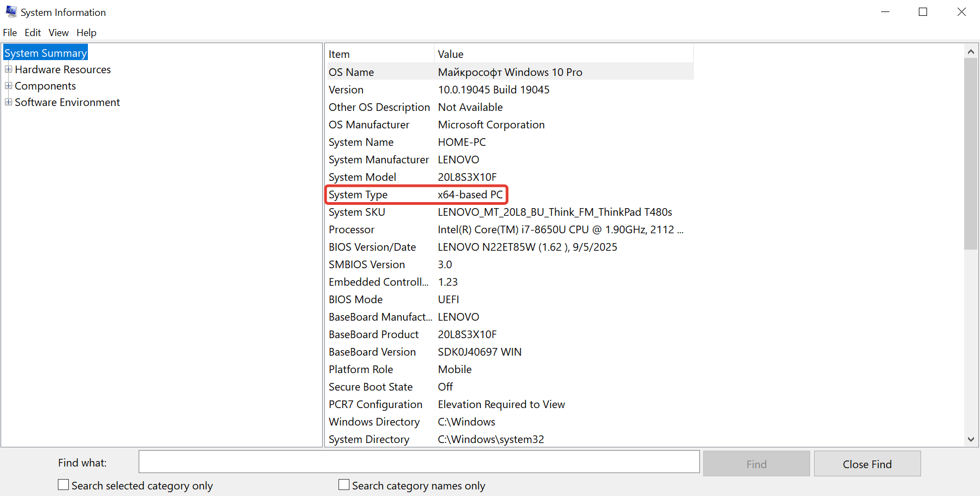Select the Secure Boot State row
This screenshot has height=496, width=980.
click(x=510, y=387)
